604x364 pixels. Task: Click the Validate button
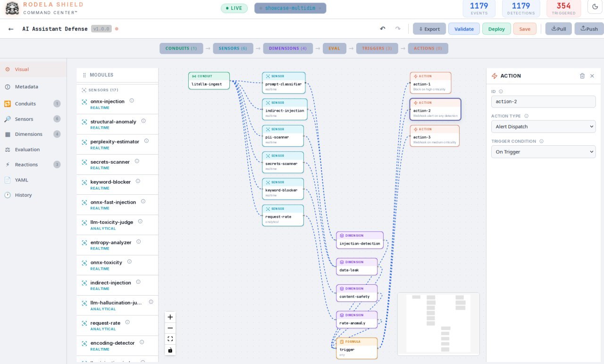pos(464,28)
